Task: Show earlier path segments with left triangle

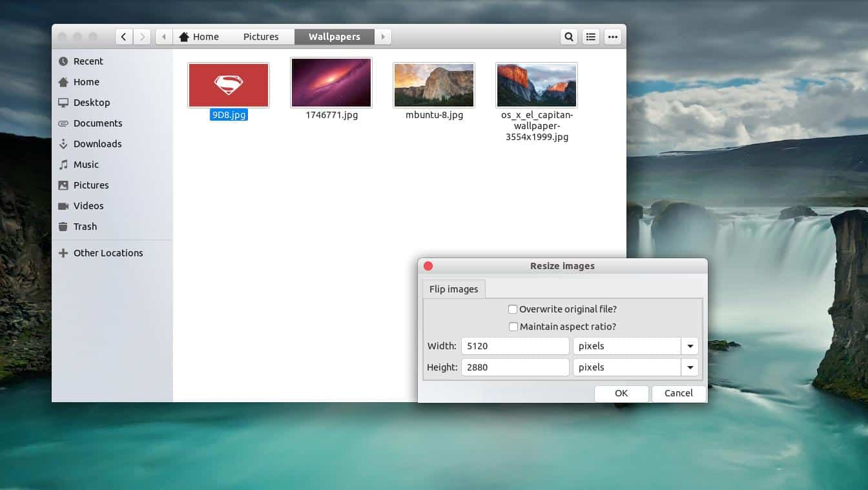Action: (x=164, y=37)
